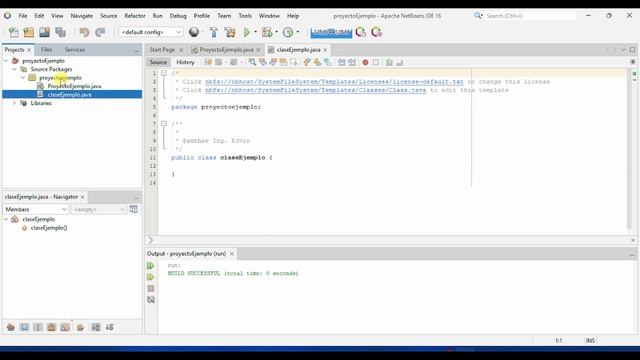
Task: Click the Stop square icon in Output panel
Action: (151, 289)
